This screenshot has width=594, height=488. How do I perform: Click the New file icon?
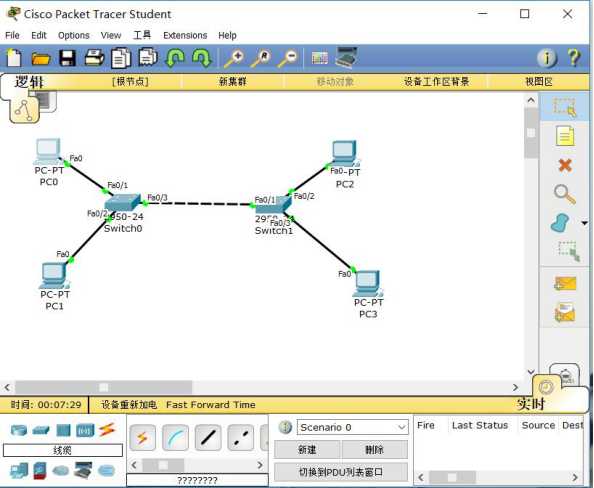pos(14,58)
